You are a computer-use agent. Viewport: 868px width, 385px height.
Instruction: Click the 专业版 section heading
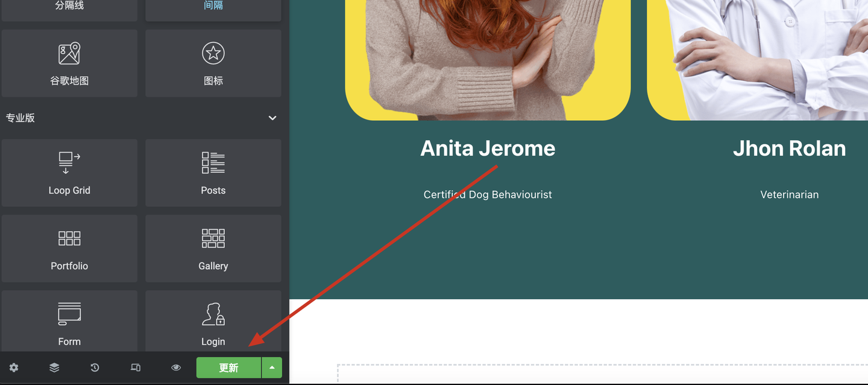[x=20, y=118]
